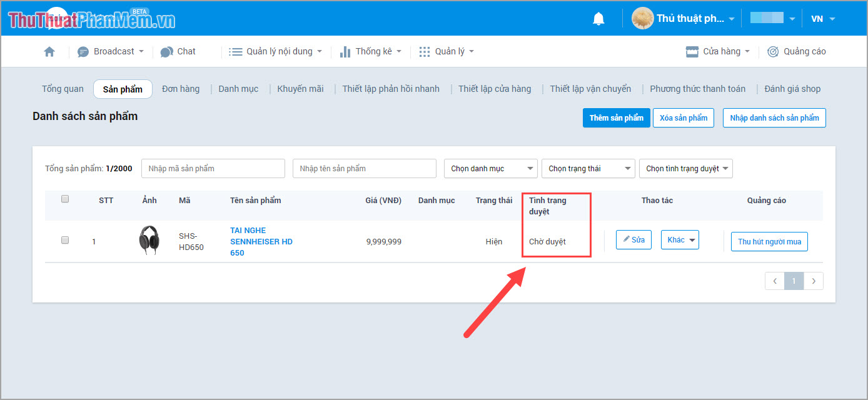The image size is (868, 400).
Task: Select the store icon beside Cửa hàng
Action: coord(692,51)
